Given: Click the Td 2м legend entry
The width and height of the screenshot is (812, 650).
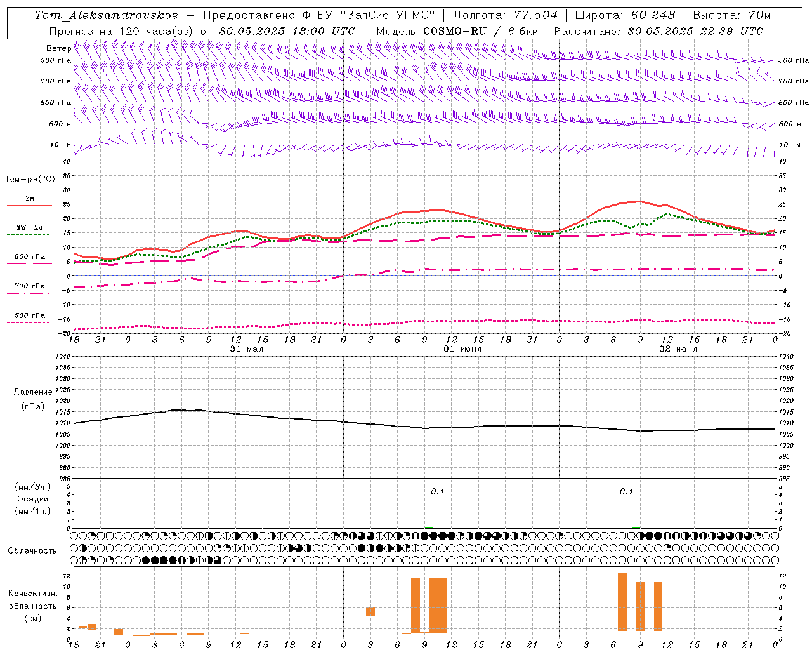Looking at the screenshot, I should [x=29, y=227].
